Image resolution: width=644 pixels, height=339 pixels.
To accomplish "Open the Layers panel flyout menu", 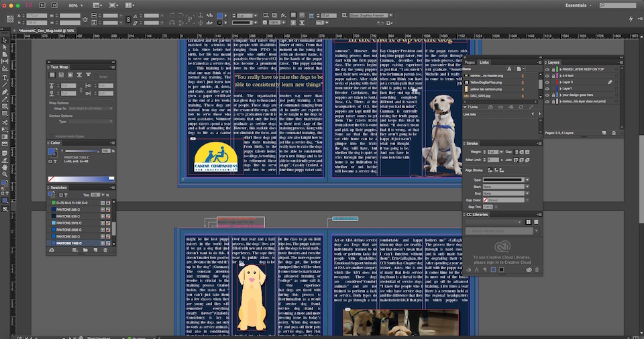I will 621,62.
